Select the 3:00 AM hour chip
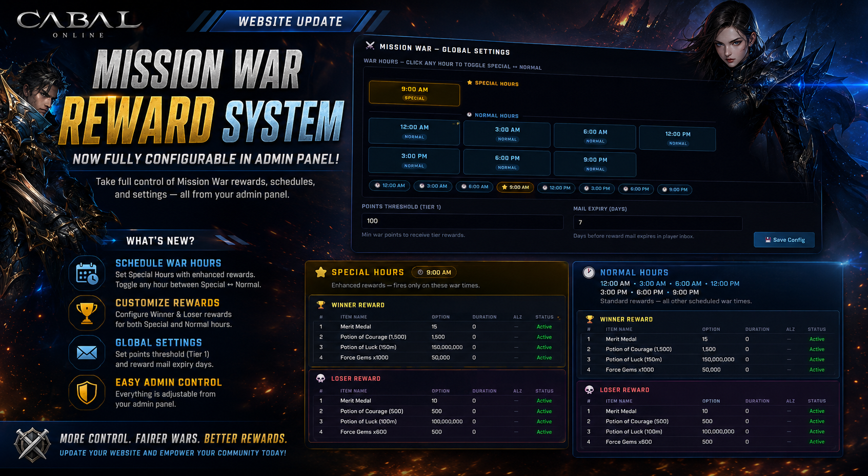The image size is (868, 476). click(x=433, y=186)
